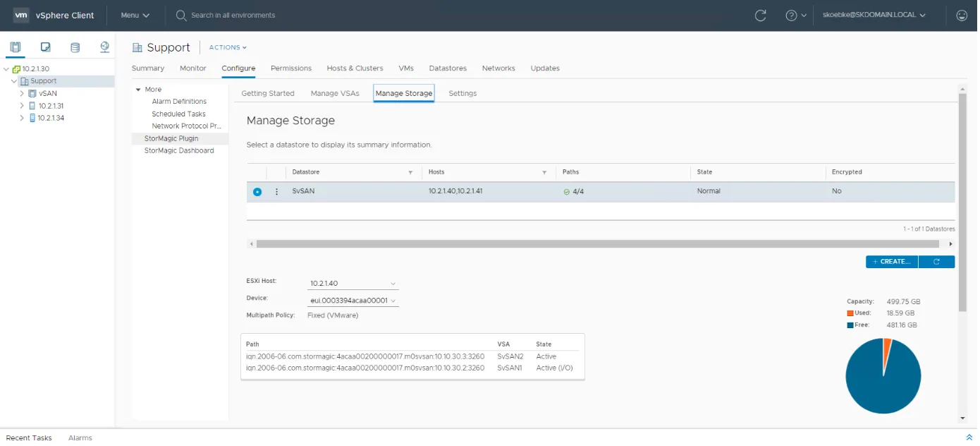
Task: Open the ESXi Host dropdown
Action: pyautogui.click(x=353, y=283)
